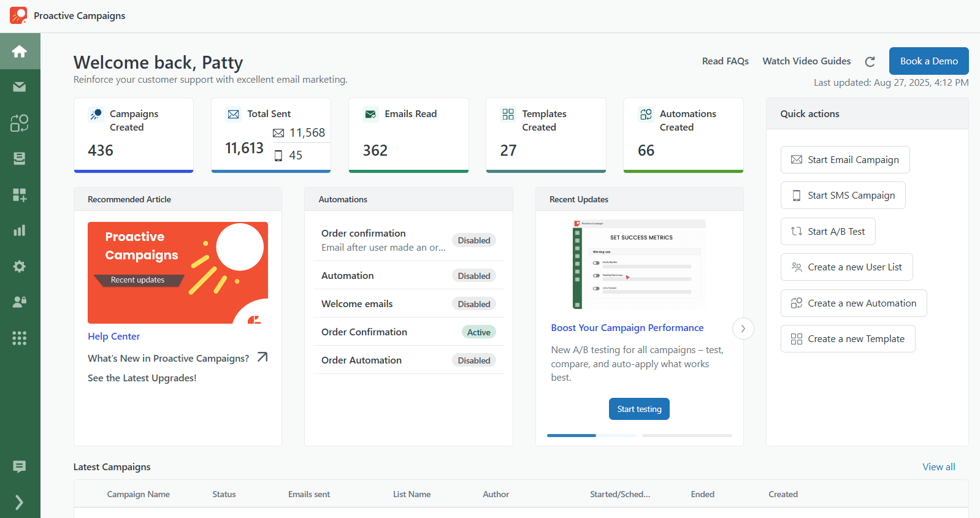The width and height of the screenshot is (980, 518).
Task: Open the apps dots grid sidebar icon
Action: tap(20, 338)
